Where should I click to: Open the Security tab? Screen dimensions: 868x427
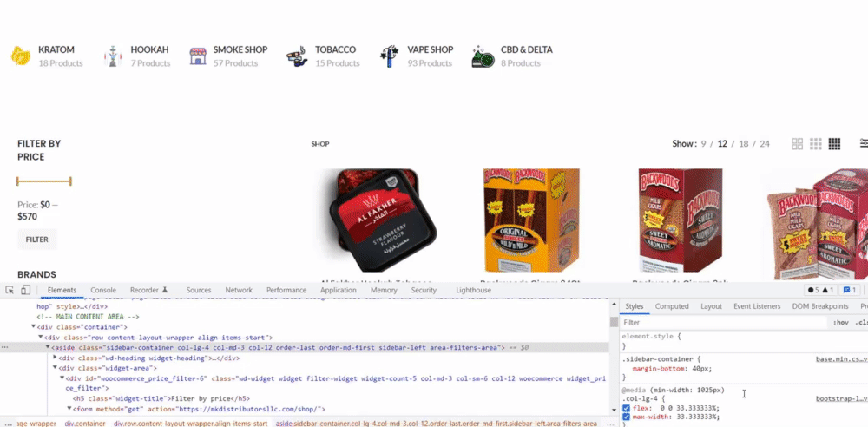[424, 290]
